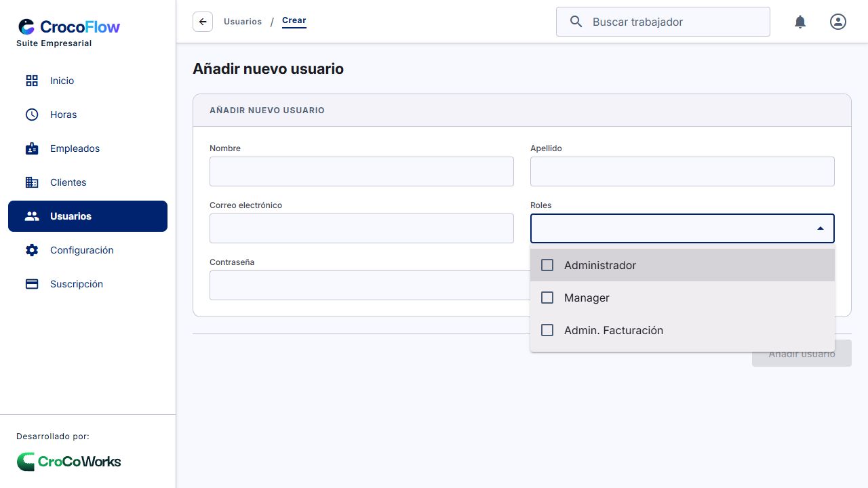Collapse the Roles dropdown arrow
This screenshot has height=488, width=868.
pyautogui.click(x=821, y=228)
